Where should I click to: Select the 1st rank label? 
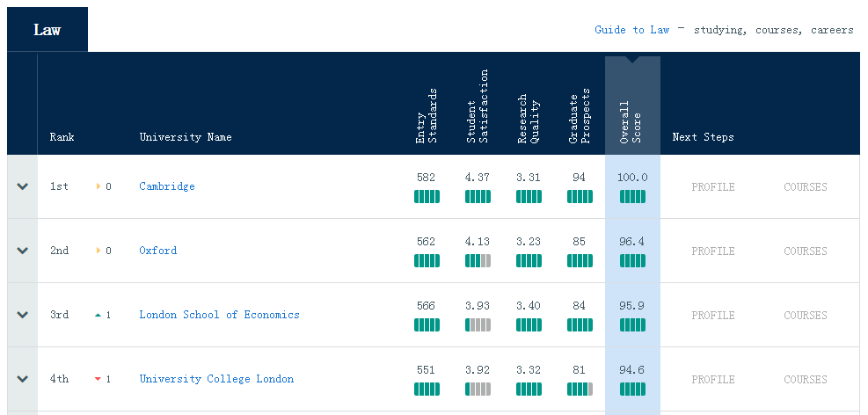(x=59, y=186)
